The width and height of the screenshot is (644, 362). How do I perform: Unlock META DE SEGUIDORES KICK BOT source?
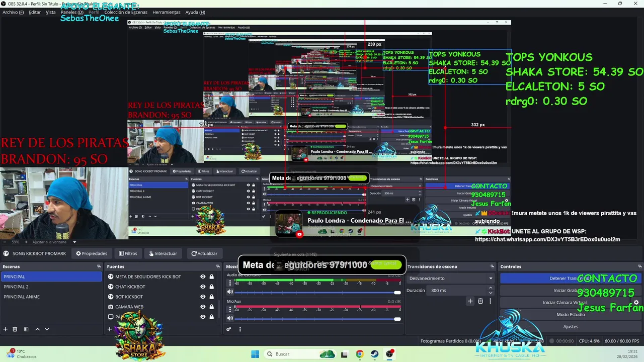pyautogui.click(x=211, y=277)
